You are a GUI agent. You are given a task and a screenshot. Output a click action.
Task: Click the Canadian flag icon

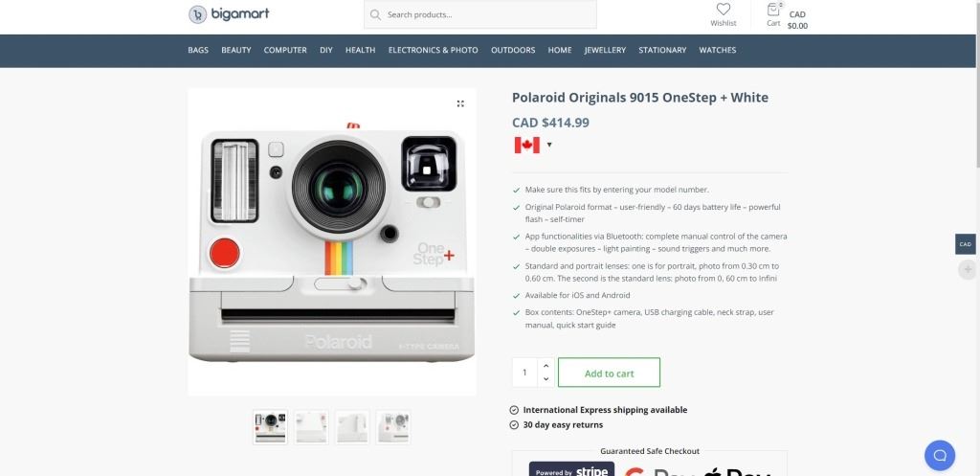527,145
